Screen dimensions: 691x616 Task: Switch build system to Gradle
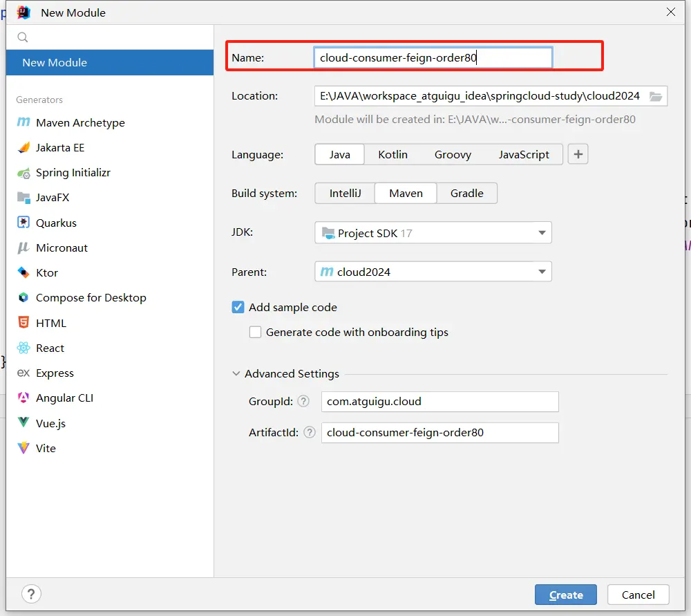(466, 194)
